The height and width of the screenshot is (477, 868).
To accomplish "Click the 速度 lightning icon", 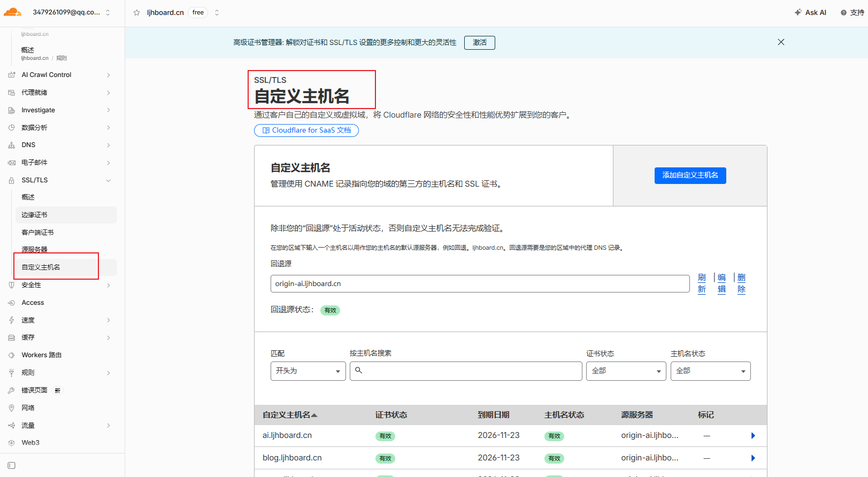I will (12, 320).
